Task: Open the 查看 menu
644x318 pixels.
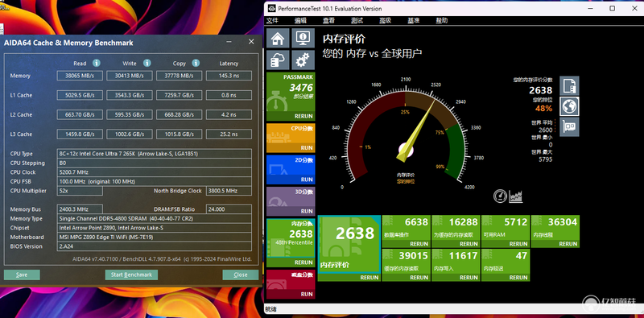Action: [328, 21]
